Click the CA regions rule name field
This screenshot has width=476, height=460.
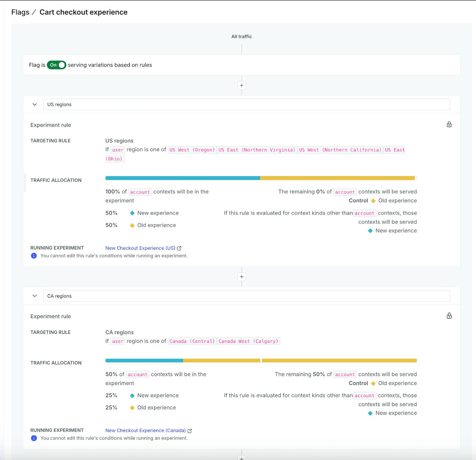click(x=246, y=296)
